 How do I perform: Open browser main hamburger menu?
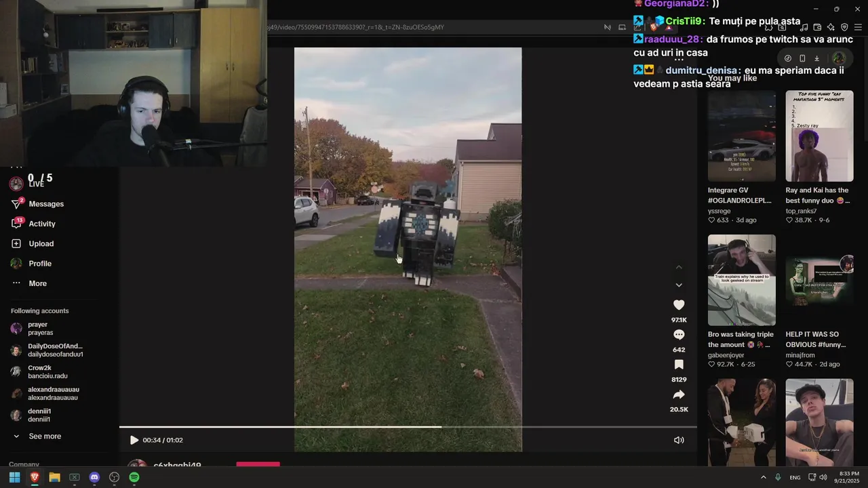pyautogui.click(x=859, y=27)
